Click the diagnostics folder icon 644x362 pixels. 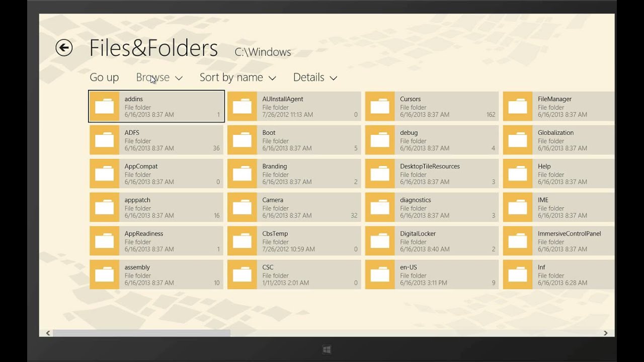point(380,208)
